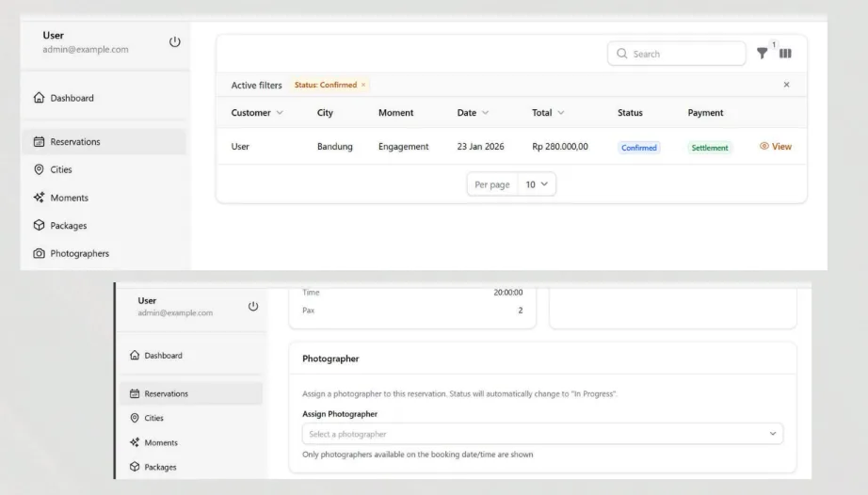Click the eye icon beside View

click(x=764, y=146)
